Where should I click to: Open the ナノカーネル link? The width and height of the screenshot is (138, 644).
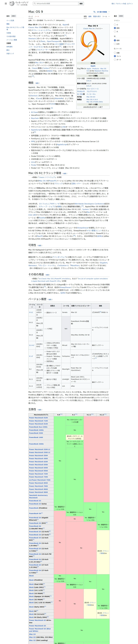91,94
